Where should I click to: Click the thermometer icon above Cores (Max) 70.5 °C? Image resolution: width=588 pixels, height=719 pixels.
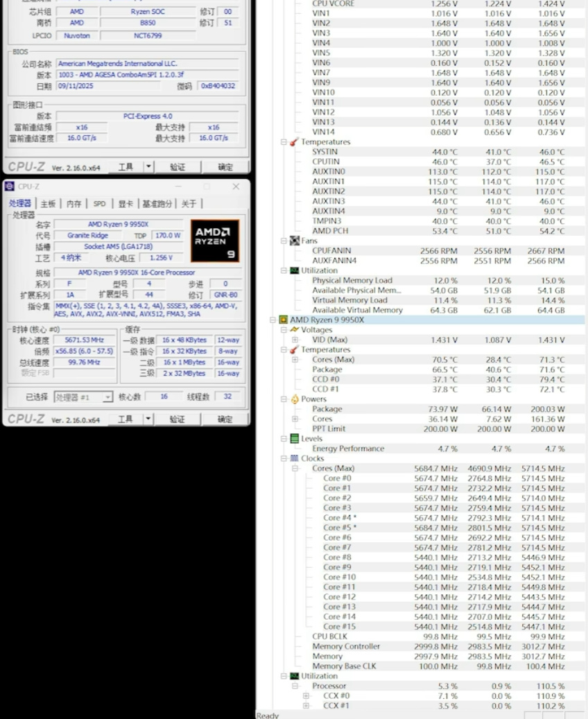coord(295,349)
